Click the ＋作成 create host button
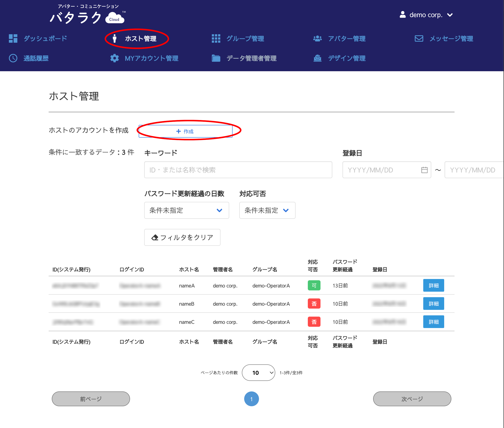 (x=185, y=131)
